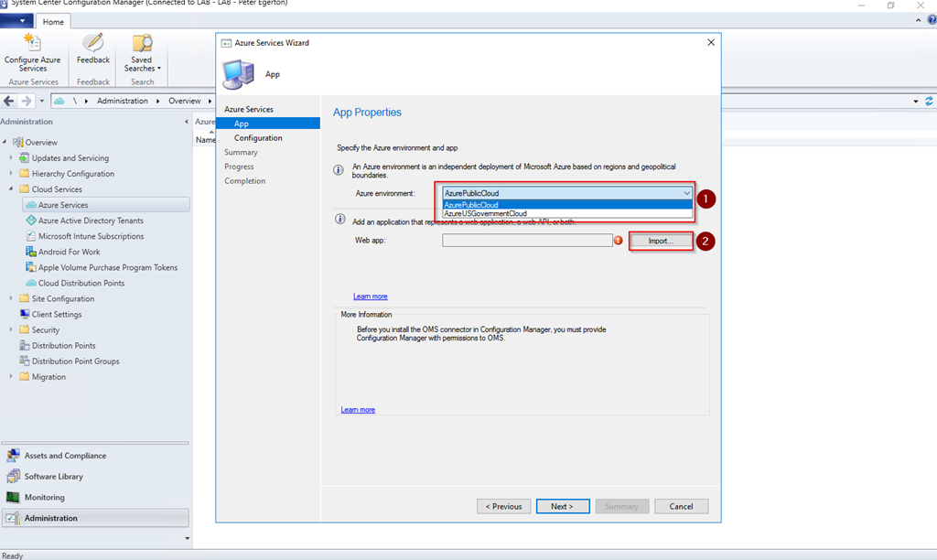Choose AzureUSGovernmentCloud from the list
Image resolution: width=937 pixels, height=560 pixels.
[485, 214]
